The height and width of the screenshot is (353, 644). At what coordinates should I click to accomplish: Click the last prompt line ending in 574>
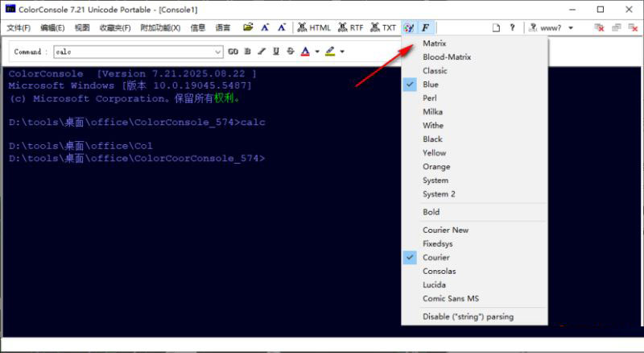[137, 159]
